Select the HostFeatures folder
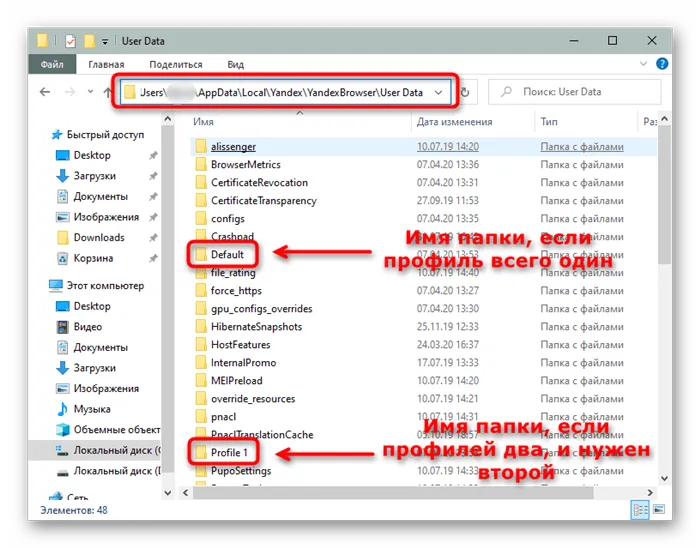The width and height of the screenshot is (700, 548). tap(241, 345)
